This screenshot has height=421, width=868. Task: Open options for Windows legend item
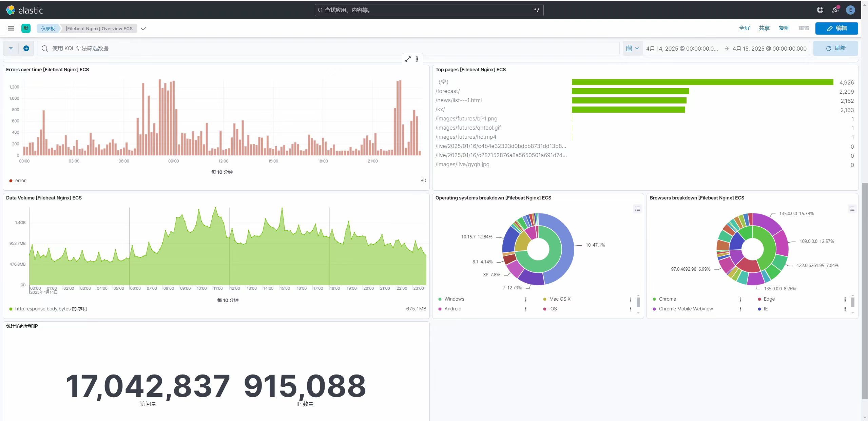pyautogui.click(x=525, y=299)
